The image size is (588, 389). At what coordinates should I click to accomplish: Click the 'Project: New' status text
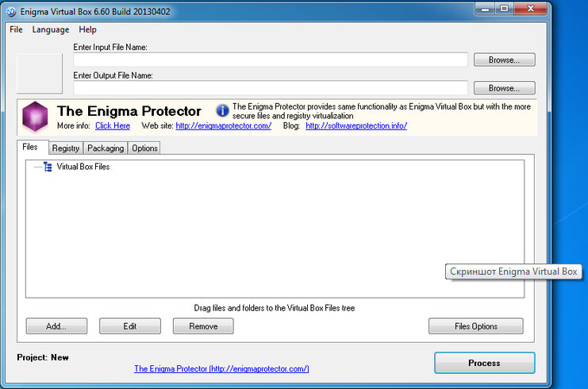(43, 357)
